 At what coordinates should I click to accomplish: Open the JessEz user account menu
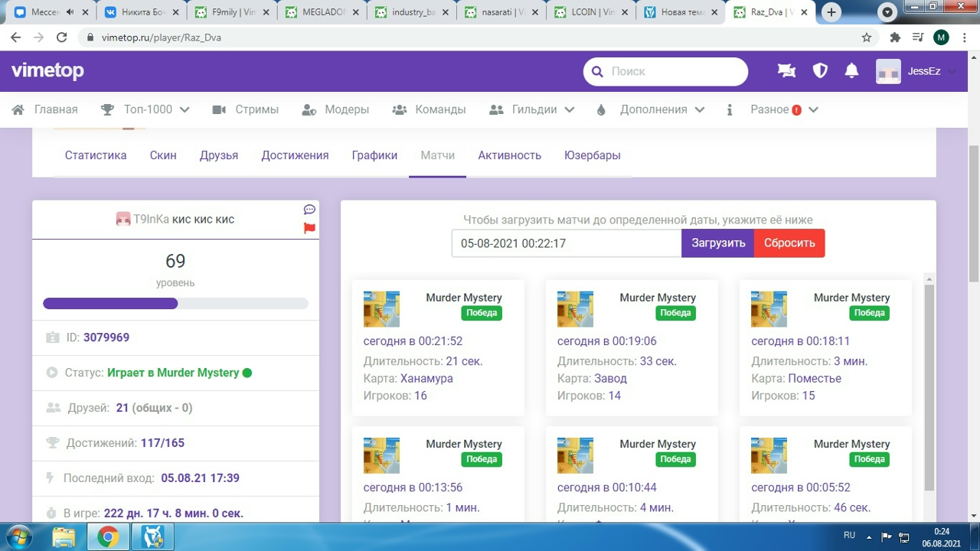pos(916,71)
